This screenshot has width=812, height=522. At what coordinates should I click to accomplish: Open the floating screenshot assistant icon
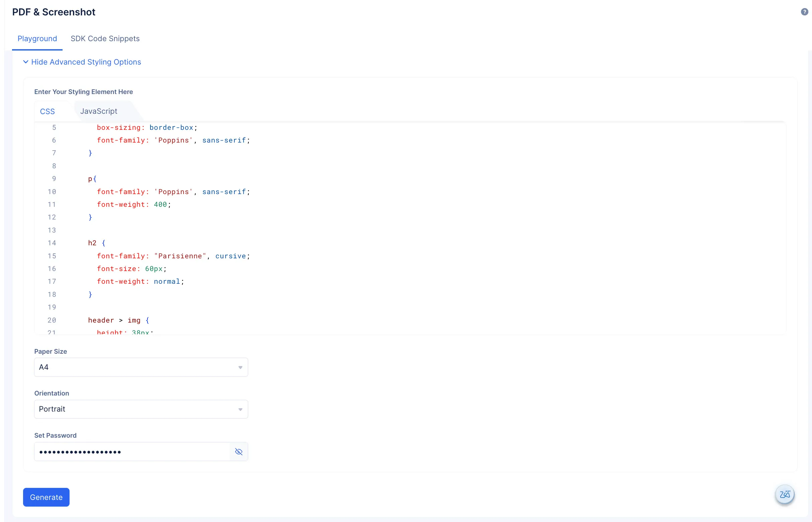[x=785, y=494]
